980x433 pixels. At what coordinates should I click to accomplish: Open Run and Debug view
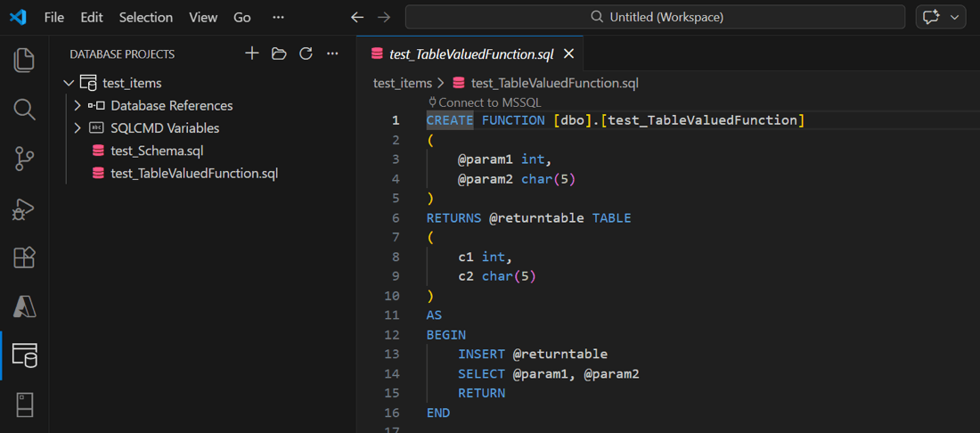click(x=24, y=208)
